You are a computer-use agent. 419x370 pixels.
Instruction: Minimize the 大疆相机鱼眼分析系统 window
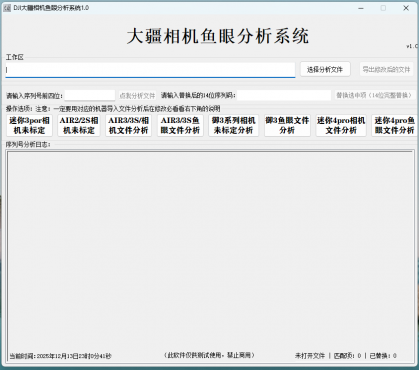[x=361, y=8]
